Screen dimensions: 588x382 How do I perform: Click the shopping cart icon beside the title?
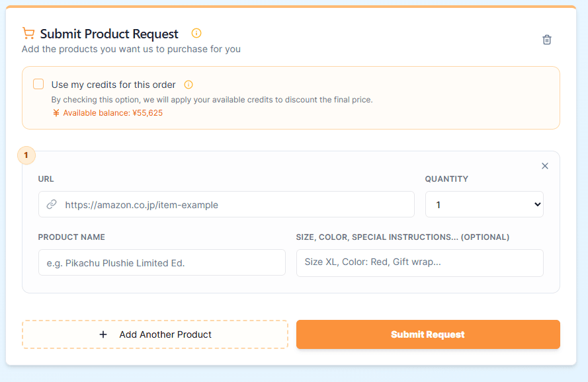[28, 33]
